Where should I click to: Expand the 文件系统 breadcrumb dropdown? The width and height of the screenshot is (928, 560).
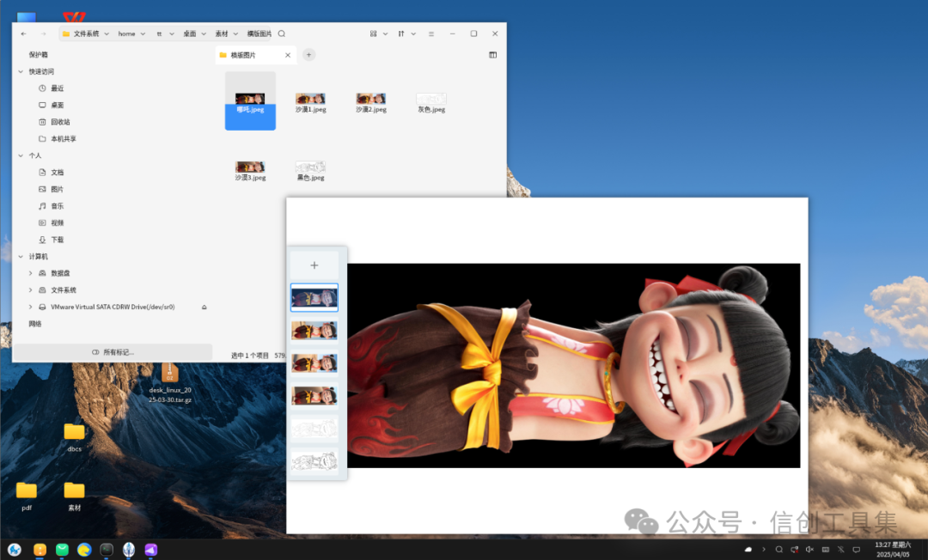point(107,33)
